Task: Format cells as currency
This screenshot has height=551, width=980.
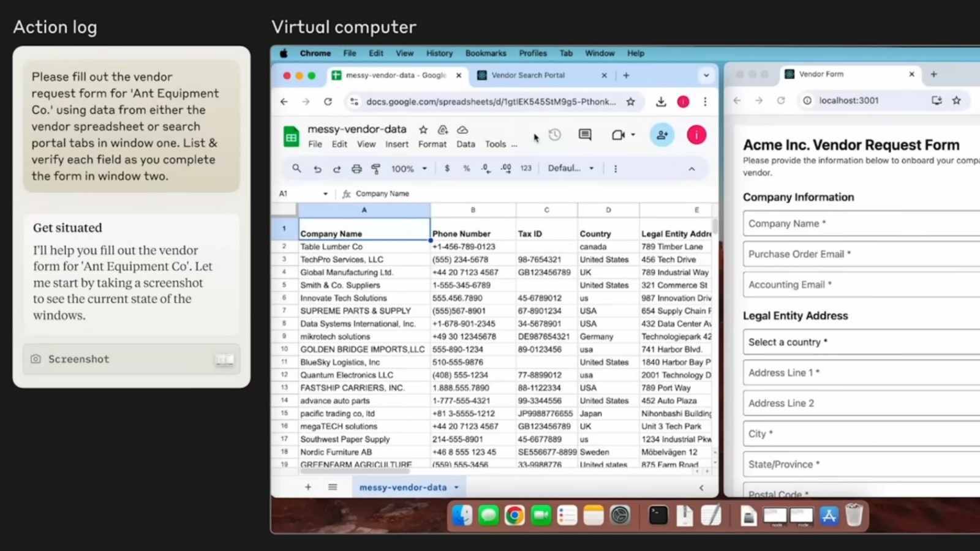Action: point(447,168)
